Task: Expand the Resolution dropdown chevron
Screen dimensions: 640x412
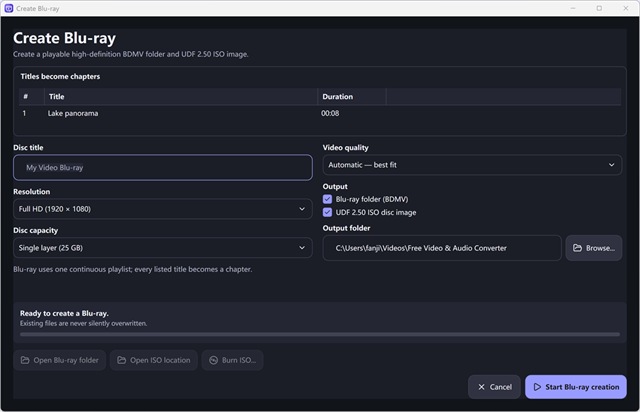Action: point(302,209)
